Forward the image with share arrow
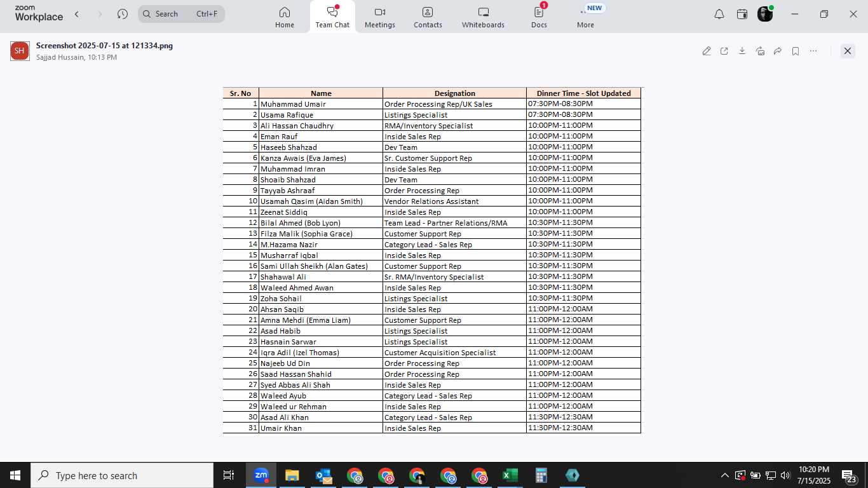This screenshot has height=488, width=868. [778, 51]
